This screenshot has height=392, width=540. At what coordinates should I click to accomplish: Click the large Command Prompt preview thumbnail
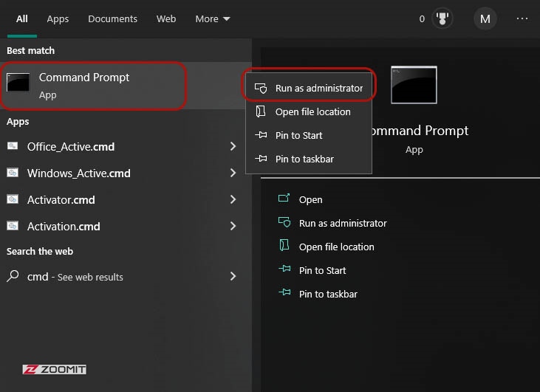pyautogui.click(x=414, y=85)
